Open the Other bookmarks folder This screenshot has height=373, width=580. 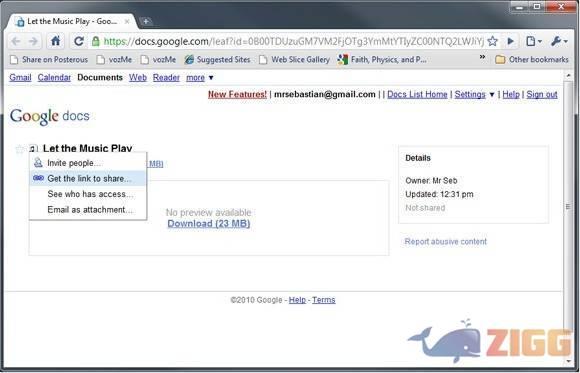click(532, 60)
